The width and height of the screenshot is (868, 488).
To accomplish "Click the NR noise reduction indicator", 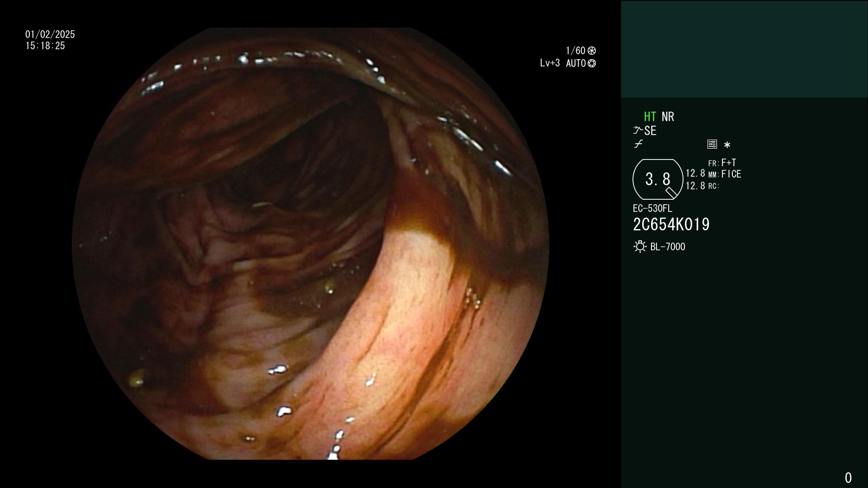I will coord(668,117).
